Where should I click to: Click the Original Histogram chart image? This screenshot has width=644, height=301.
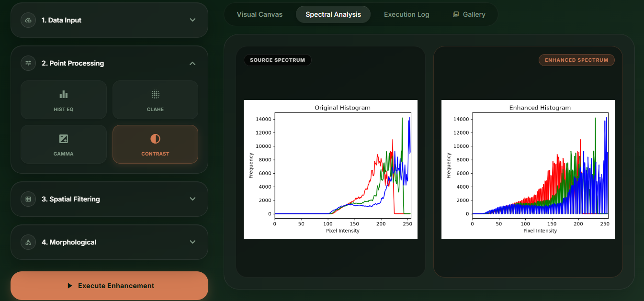330,169
